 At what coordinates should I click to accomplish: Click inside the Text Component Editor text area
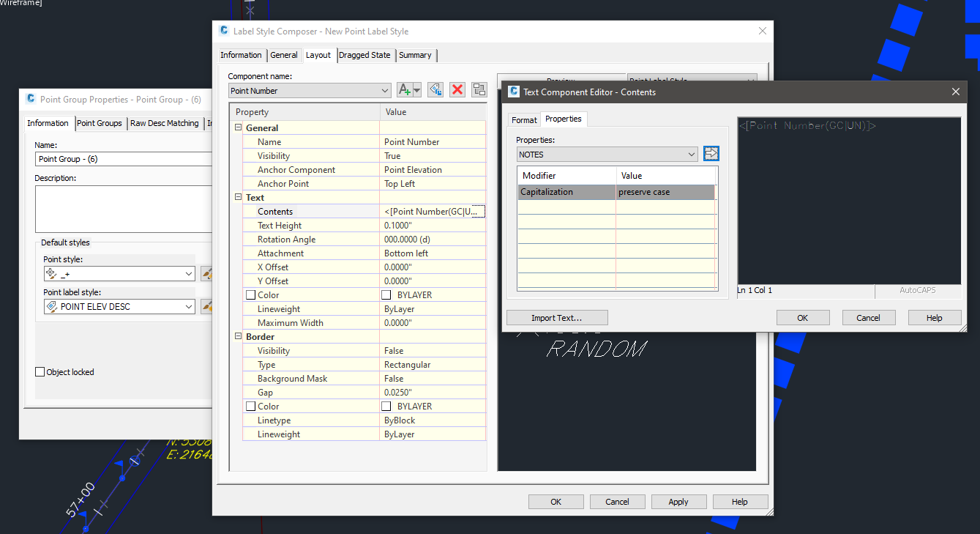(849, 201)
